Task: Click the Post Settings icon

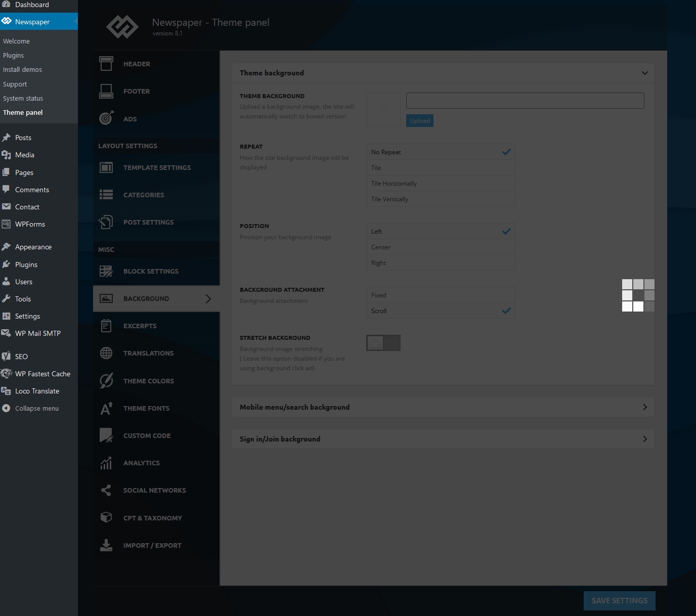Action: coord(106,222)
